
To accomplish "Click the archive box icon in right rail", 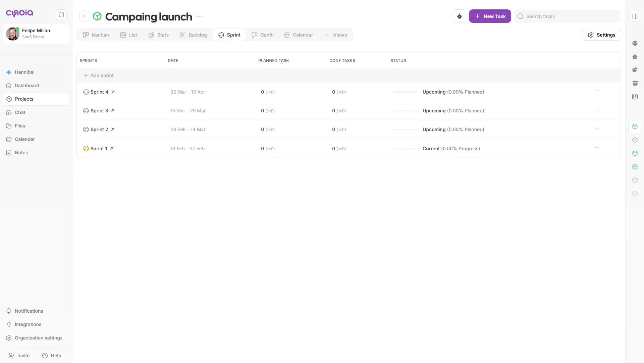I will click(635, 84).
